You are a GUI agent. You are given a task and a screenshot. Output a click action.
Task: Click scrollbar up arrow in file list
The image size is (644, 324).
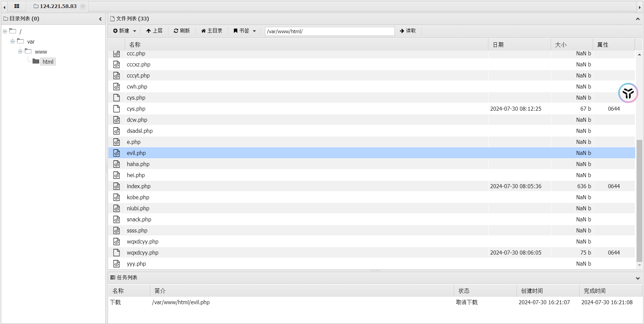(639, 54)
